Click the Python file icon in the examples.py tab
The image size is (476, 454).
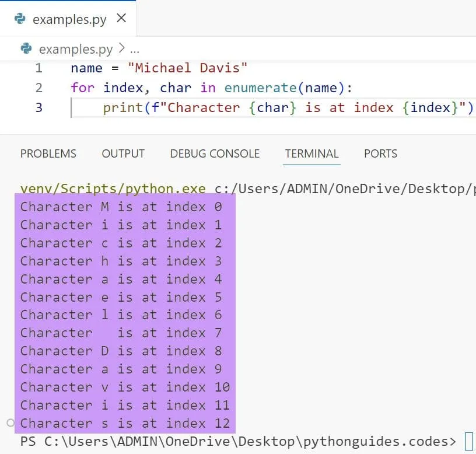20,19
